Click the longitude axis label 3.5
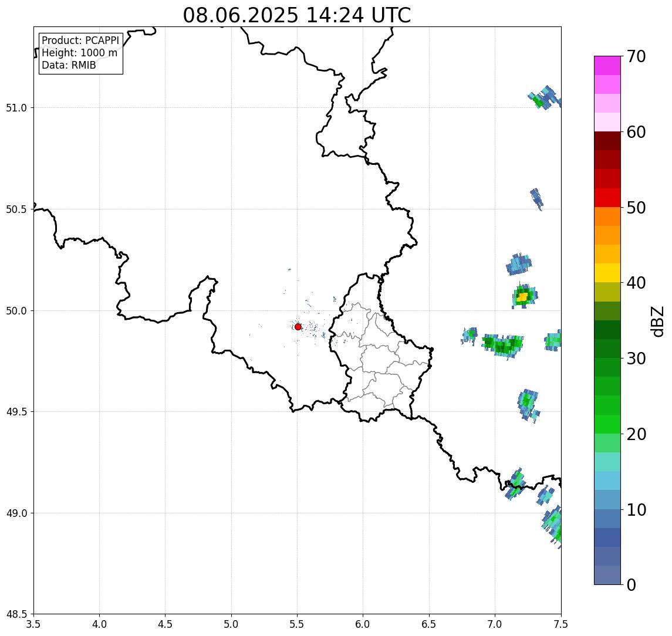Viewport: 672px width, 636px height. click(33, 624)
